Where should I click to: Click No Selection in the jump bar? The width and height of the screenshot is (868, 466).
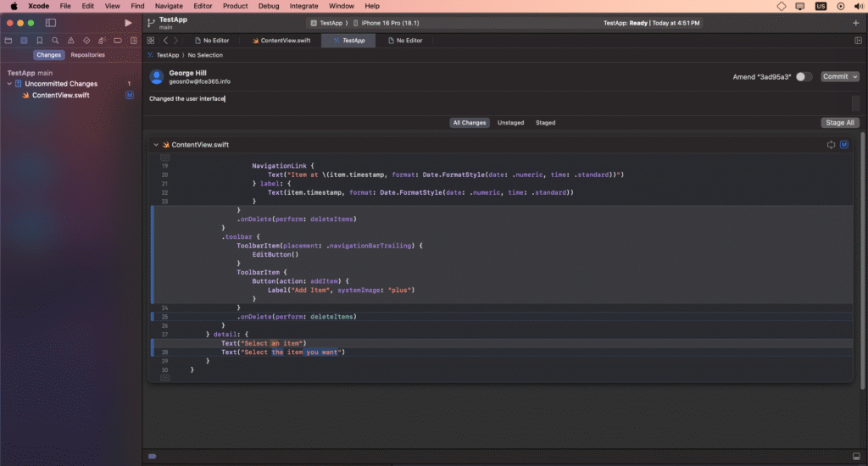coord(205,55)
